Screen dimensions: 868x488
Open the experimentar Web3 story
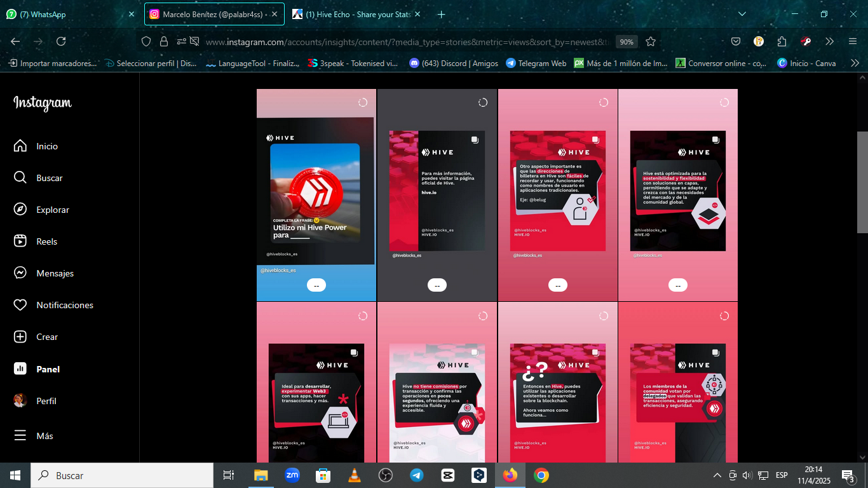pos(316,382)
